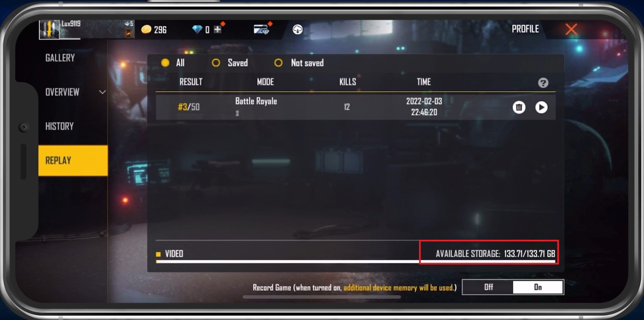Viewport: 644px width, 320px height.
Task: Turn Record Game off
Action: (488, 287)
